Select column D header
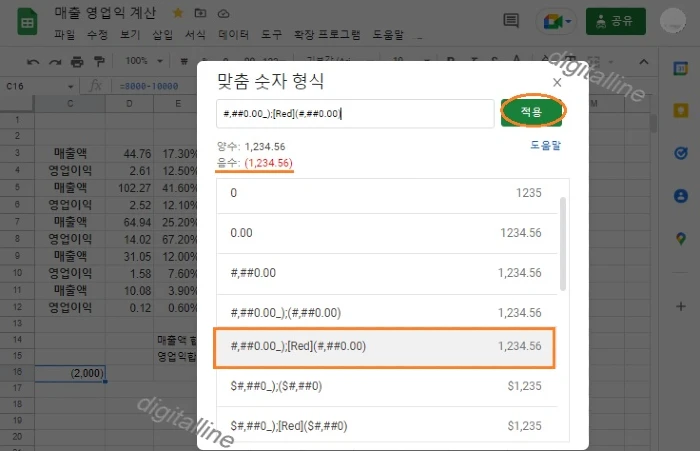This screenshot has width=700, height=451. tap(129, 104)
